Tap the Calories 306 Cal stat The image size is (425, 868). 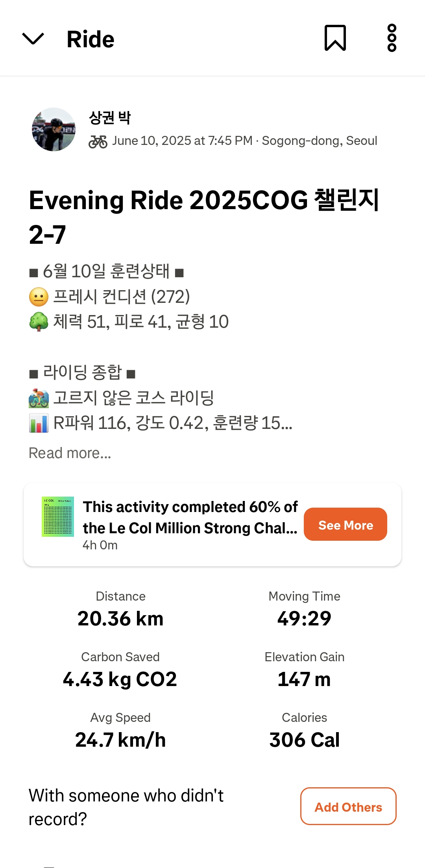click(x=304, y=731)
